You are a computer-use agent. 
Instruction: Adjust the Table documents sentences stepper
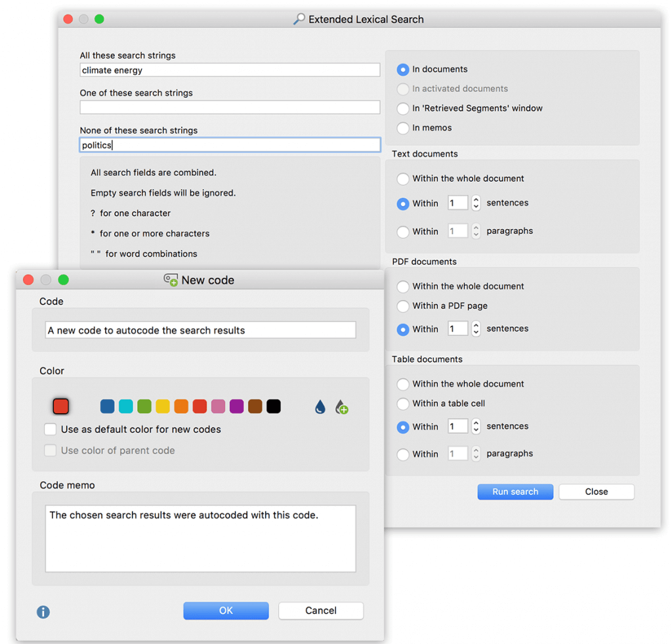(476, 426)
